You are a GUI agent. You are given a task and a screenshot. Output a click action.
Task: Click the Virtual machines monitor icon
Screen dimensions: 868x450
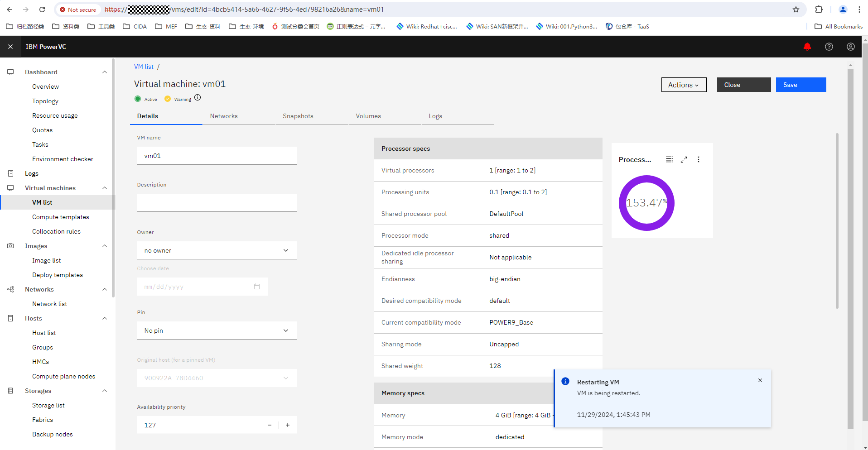[10, 188]
